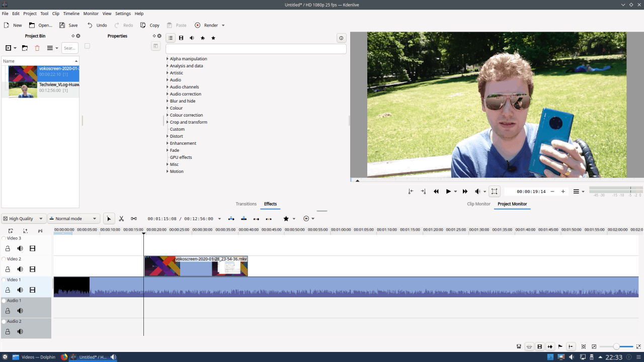Image resolution: width=644 pixels, height=362 pixels.
Task: Toggle edit mode icon in Project Monitor
Action: (494, 192)
